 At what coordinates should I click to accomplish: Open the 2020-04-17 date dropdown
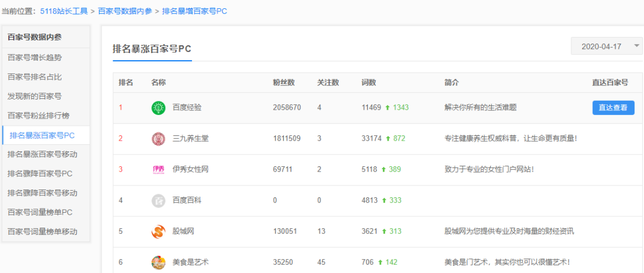click(x=606, y=46)
